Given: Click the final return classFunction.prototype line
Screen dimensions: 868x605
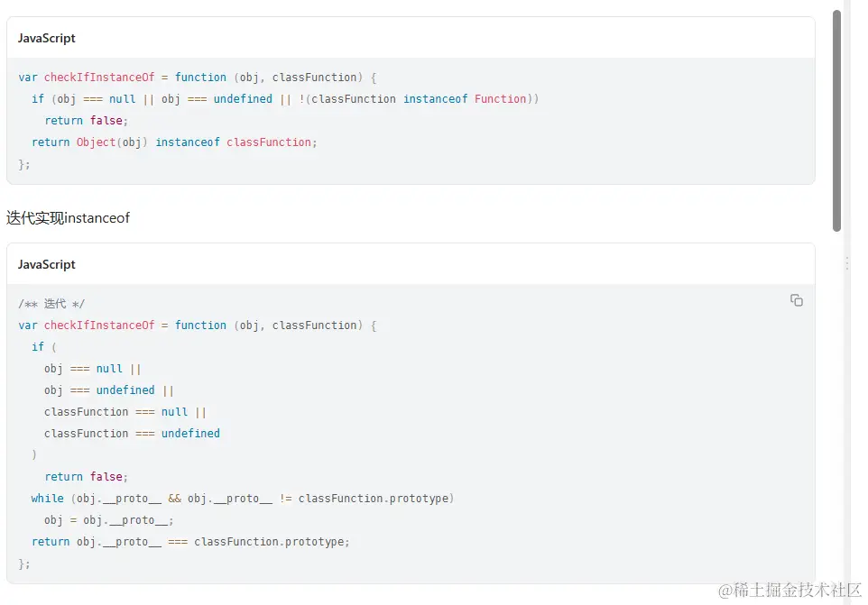Looking at the screenshot, I should click(189, 542).
